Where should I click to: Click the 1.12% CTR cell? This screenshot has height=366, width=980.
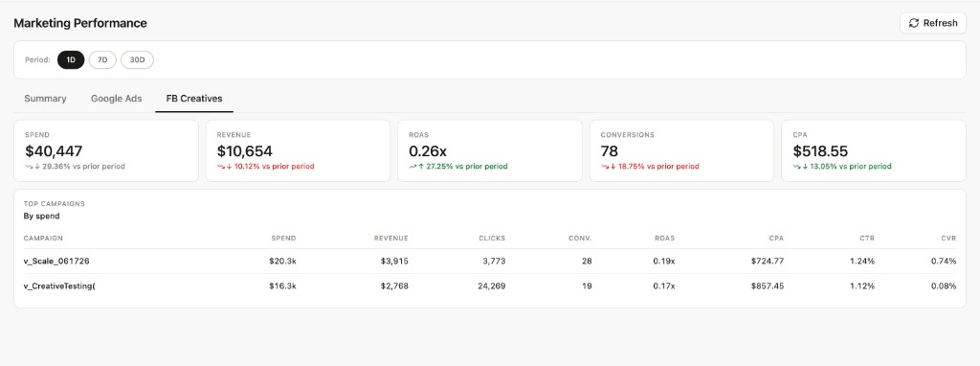(x=862, y=286)
